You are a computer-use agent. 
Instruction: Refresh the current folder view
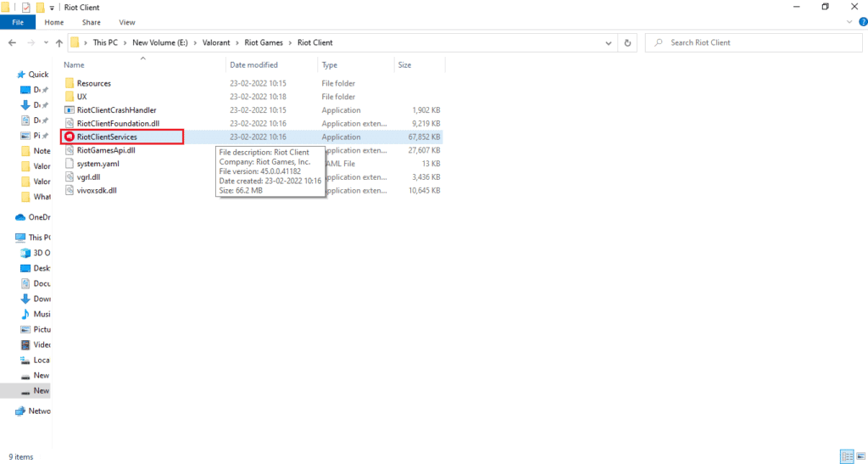click(627, 42)
